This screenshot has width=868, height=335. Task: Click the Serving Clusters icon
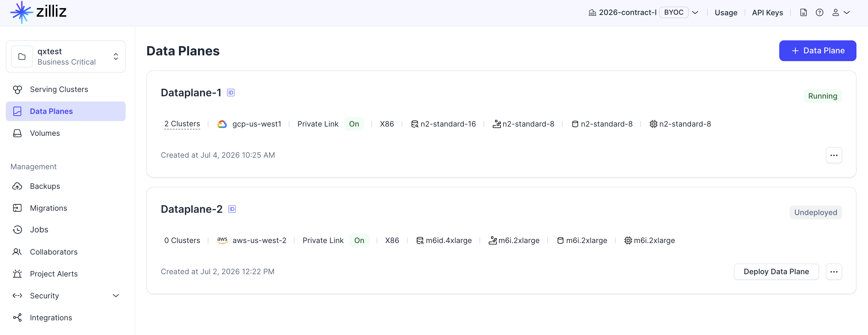18,89
